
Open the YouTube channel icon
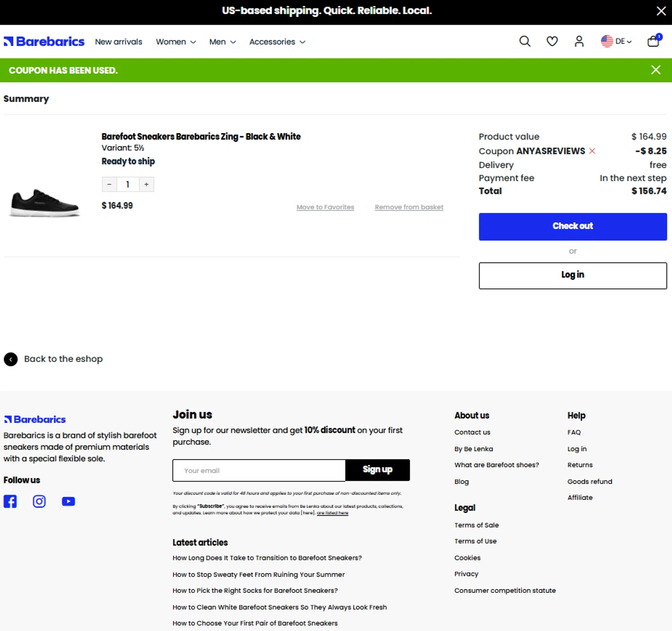click(x=69, y=501)
